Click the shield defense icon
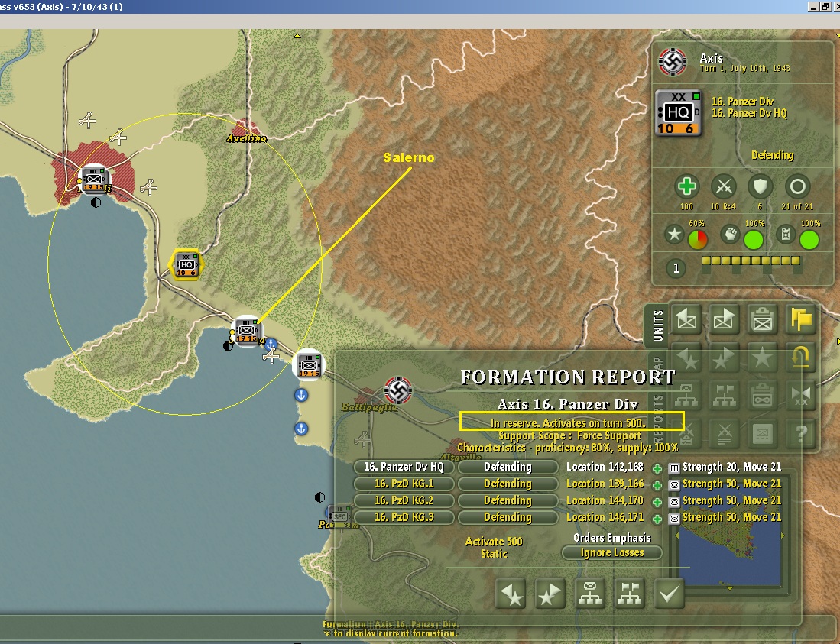The image size is (840, 644). tap(760, 187)
